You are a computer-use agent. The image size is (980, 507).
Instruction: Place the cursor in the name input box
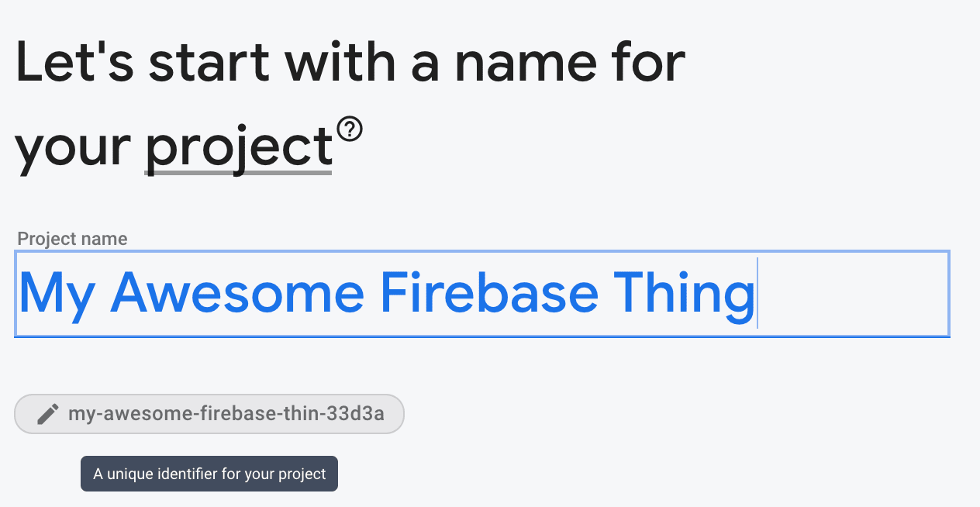[481, 294]
